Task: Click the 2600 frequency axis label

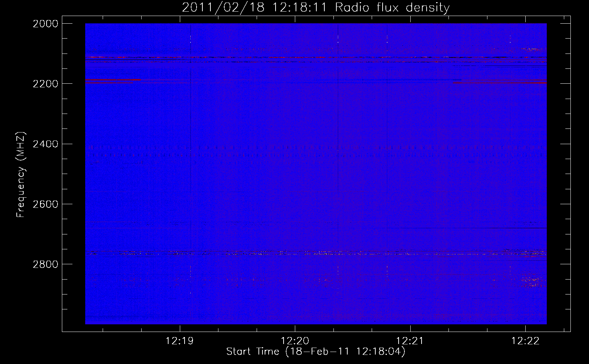Action: tap(46, 204)
